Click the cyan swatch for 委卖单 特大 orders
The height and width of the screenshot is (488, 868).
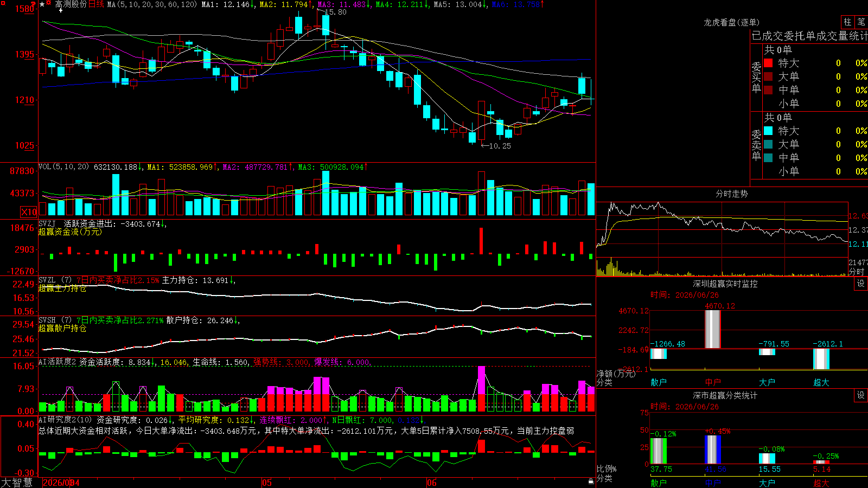(768, 131)
